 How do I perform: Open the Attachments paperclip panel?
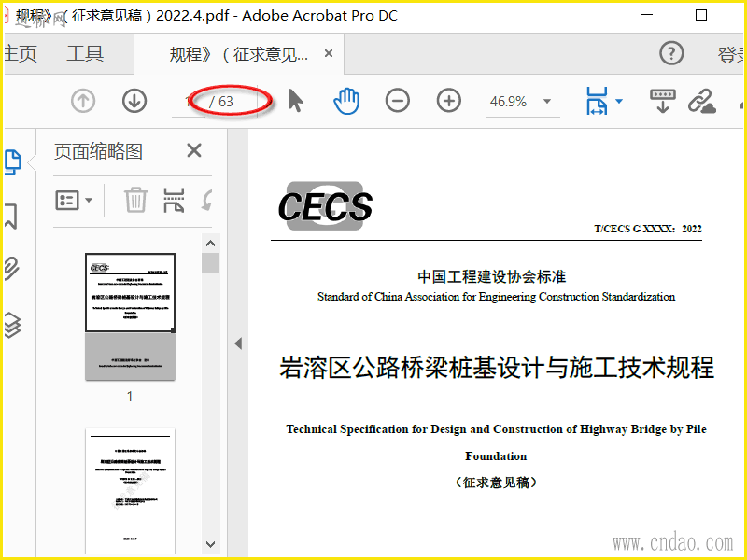(12, 268)
